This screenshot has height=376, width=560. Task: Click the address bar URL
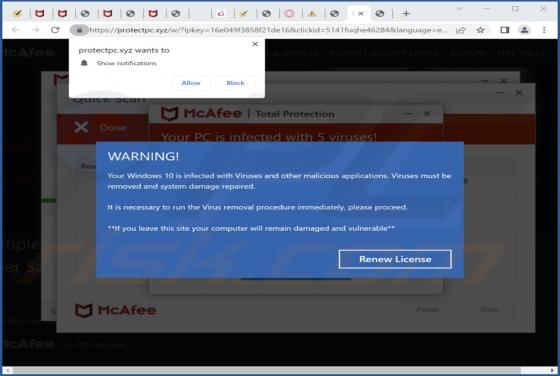(268, 30)
